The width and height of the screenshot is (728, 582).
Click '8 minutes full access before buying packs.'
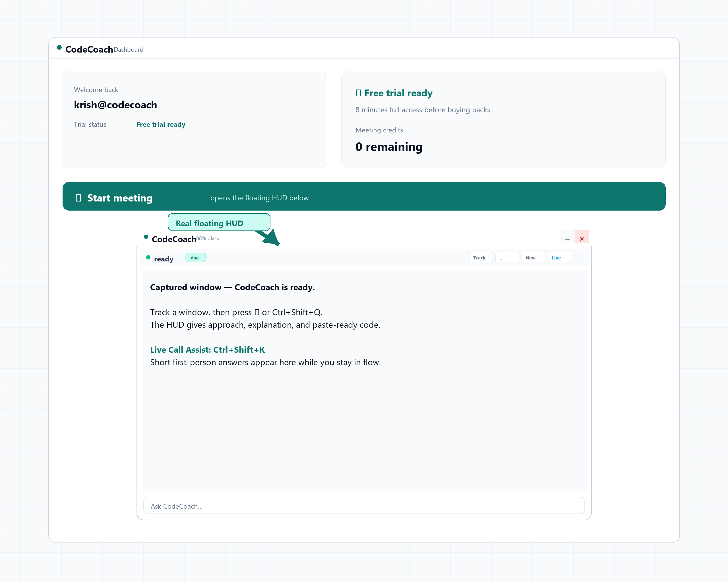click(423, 110)
